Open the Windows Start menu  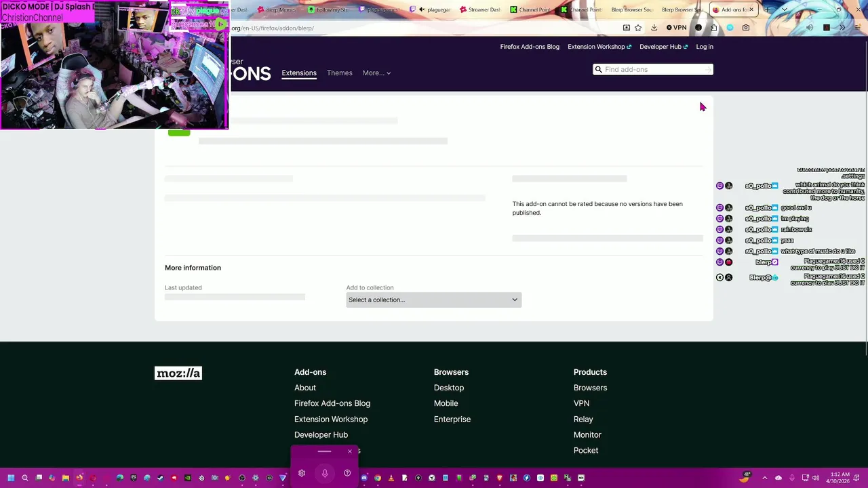coord(11,478)
